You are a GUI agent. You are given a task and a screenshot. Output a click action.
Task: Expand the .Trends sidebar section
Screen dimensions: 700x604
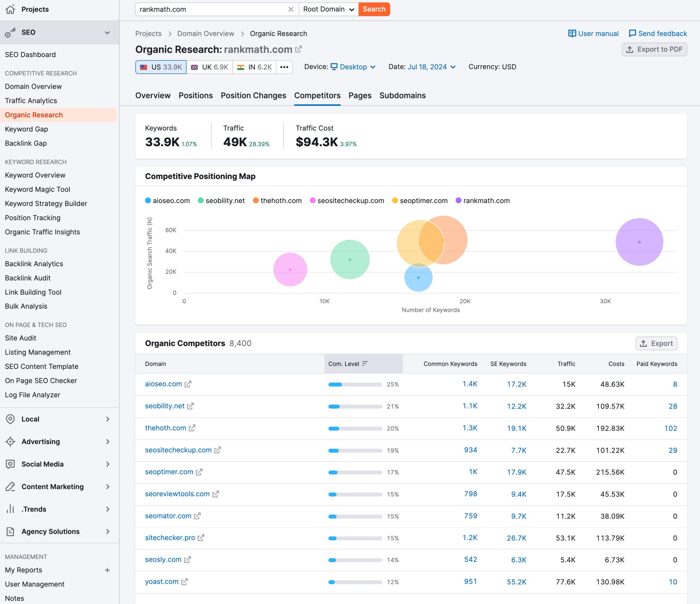coord(107,509)
